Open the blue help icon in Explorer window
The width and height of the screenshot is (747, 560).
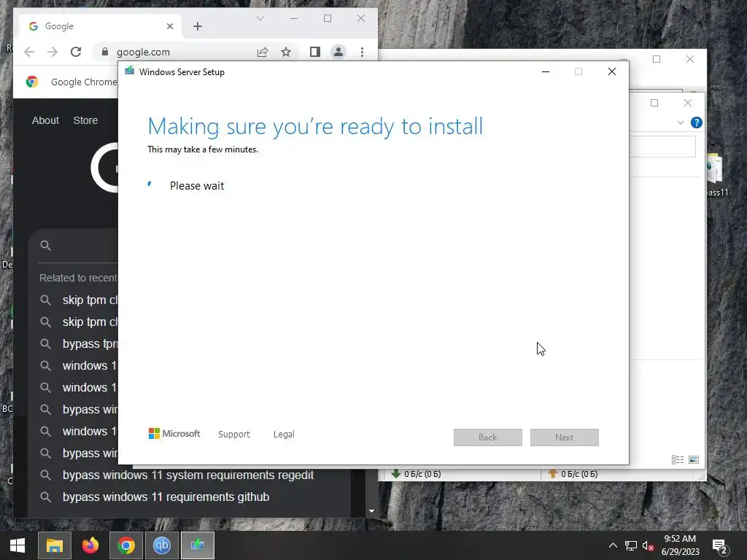click(696, 122)
